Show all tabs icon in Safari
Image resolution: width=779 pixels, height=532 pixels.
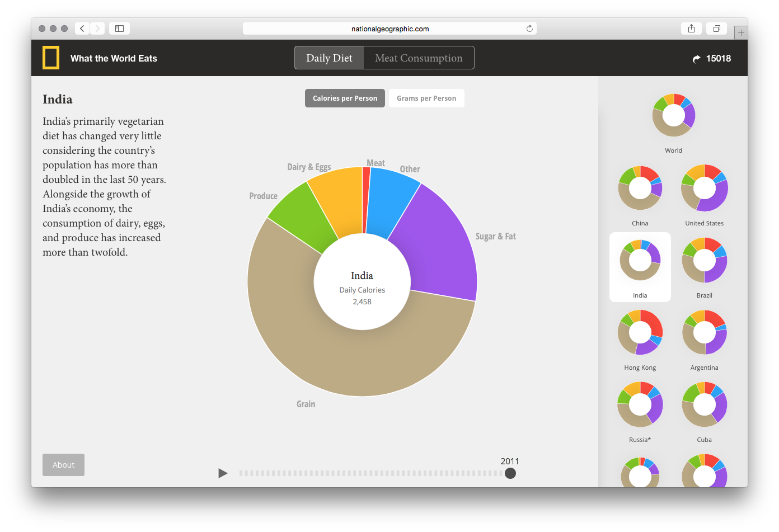716,29
